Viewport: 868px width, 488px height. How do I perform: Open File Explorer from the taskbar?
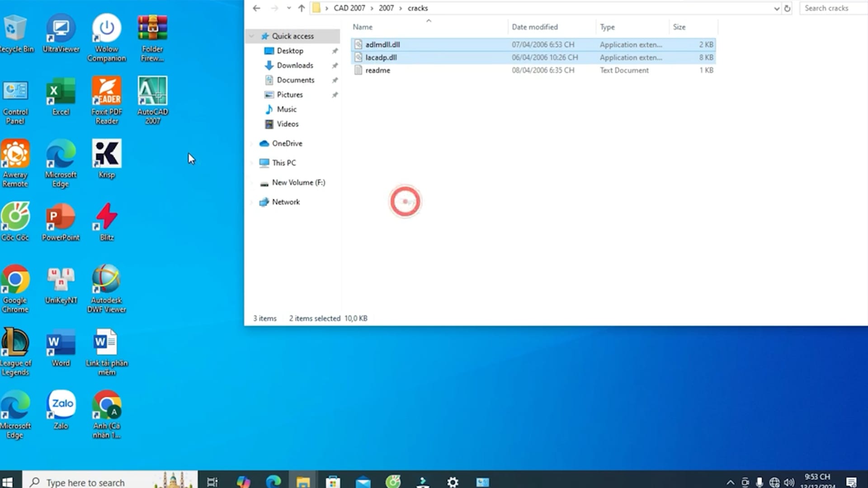(303, 482)
